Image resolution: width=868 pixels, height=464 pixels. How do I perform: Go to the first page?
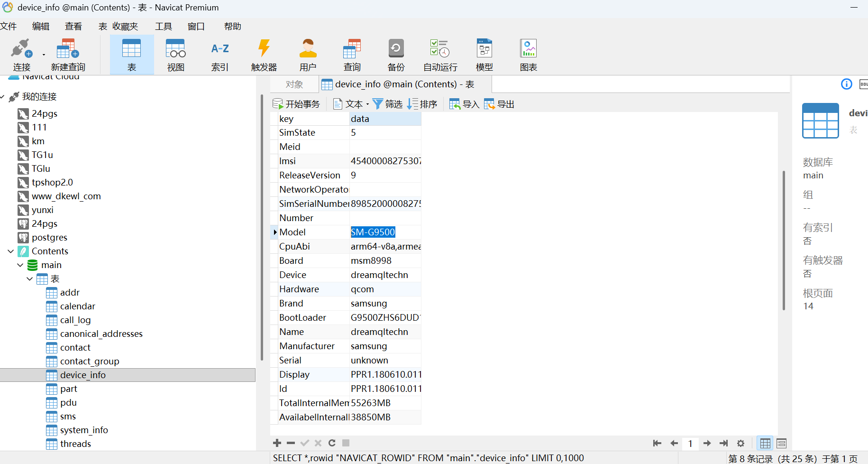click(657, 443)
